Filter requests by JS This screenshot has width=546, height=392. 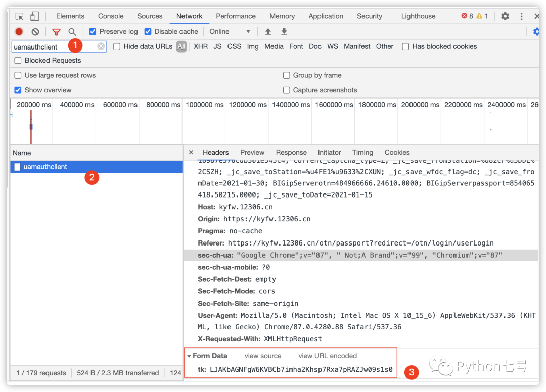[217, 46]
